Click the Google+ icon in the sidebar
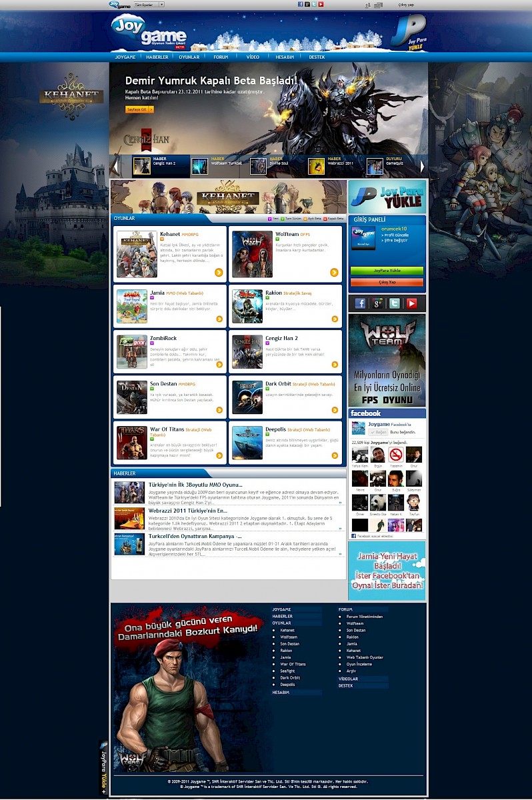 pyautogui.click(x=377, y=303)
